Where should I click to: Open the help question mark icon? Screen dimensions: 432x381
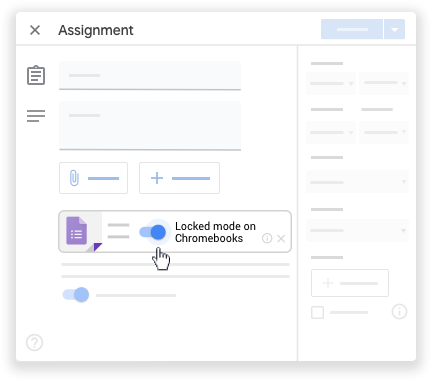34,342
